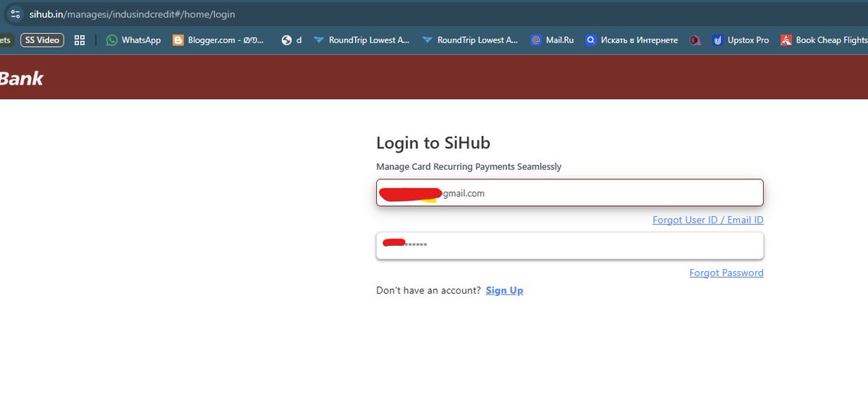Open the unlabeled icon bookmark before Upstox Pro

tap(695, 40)
